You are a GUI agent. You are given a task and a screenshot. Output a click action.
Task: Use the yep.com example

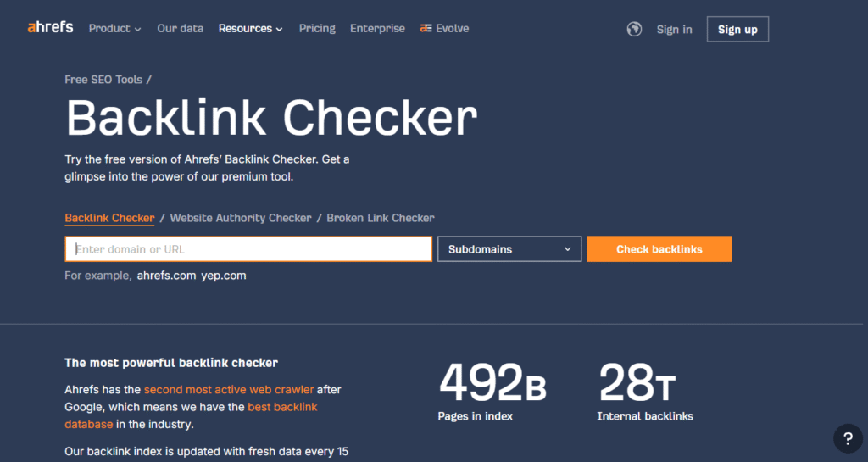[224, 276]
